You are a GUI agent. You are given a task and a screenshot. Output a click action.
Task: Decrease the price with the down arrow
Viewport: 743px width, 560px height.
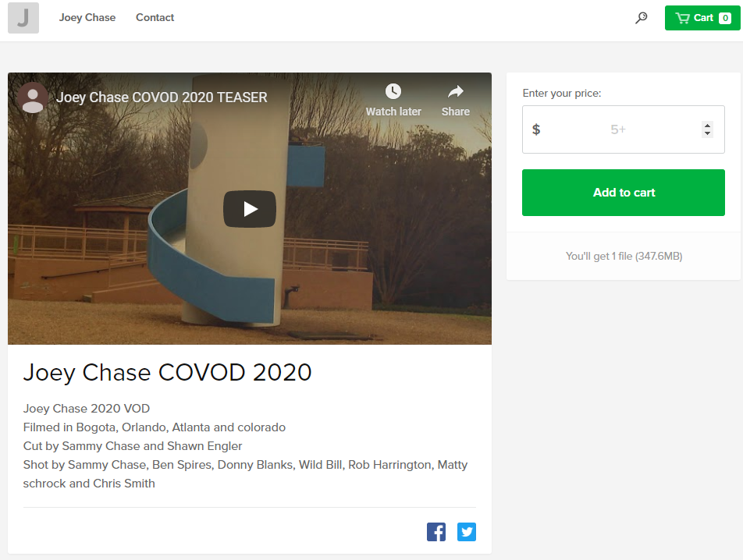[707, 134]
